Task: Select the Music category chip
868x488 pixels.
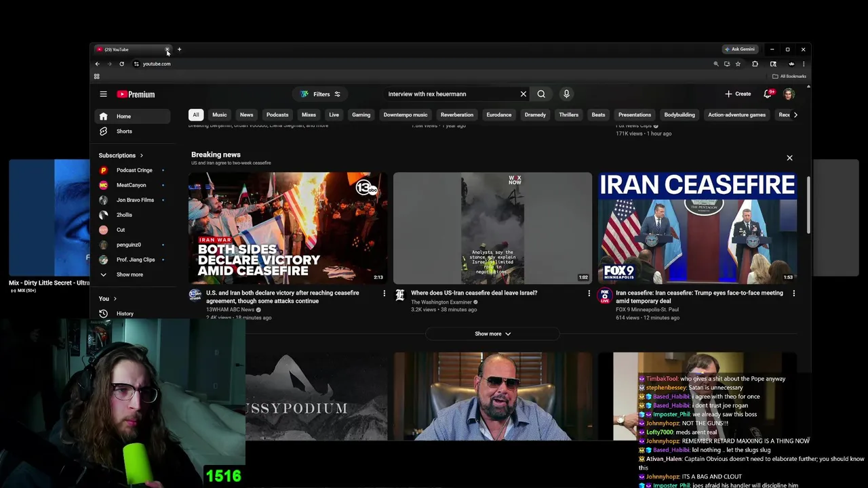Action: 220,115
